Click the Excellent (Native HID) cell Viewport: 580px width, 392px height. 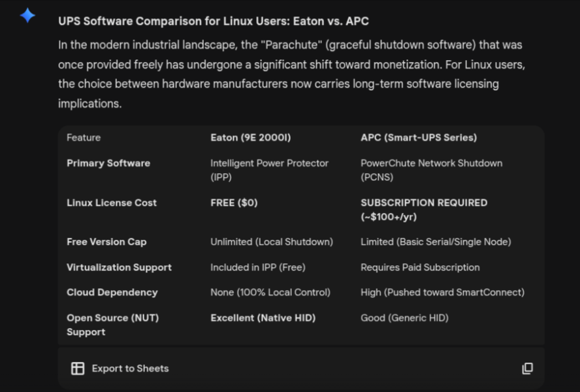point(263,318)
